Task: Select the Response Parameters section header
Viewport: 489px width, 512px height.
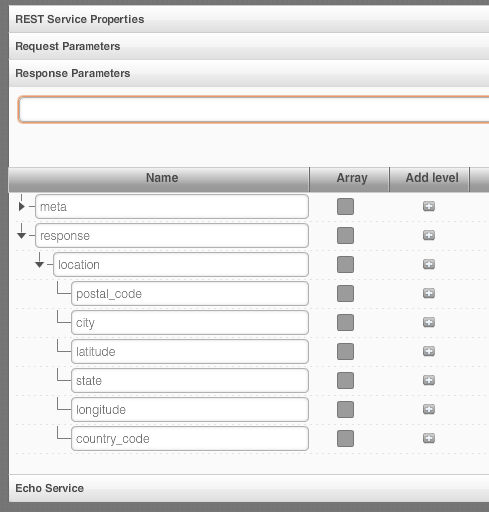Action: pos(249,73)
